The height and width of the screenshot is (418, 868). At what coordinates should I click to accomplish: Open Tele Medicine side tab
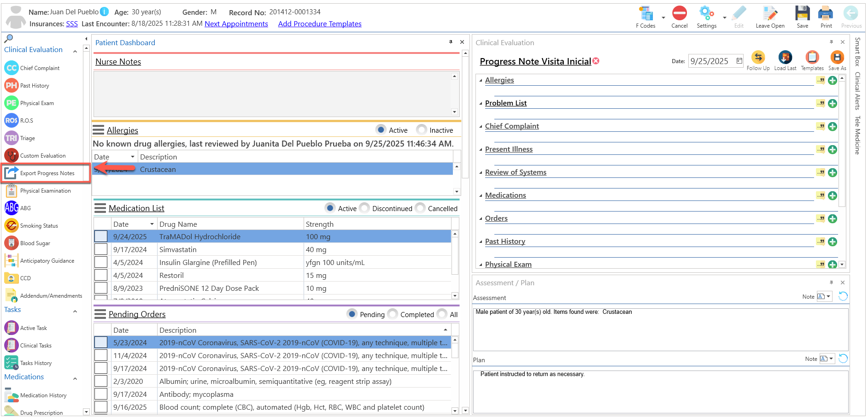[857, 135]
